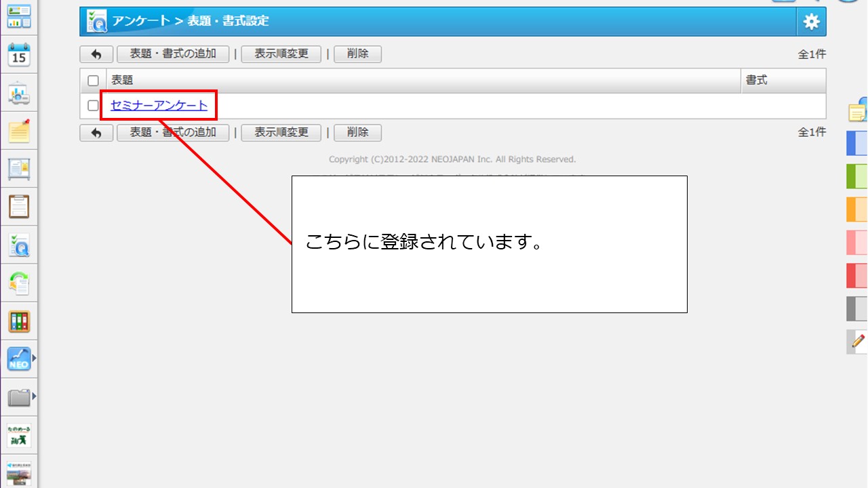This screenshot has width=868, height=488.
Task: Select the green color tab
Action: click(x=857, y=176)
